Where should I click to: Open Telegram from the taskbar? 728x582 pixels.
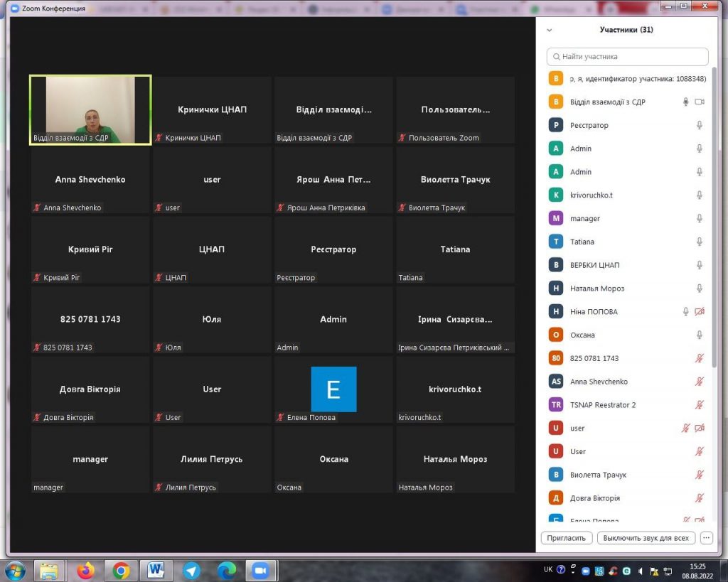(x=191, y=570)
